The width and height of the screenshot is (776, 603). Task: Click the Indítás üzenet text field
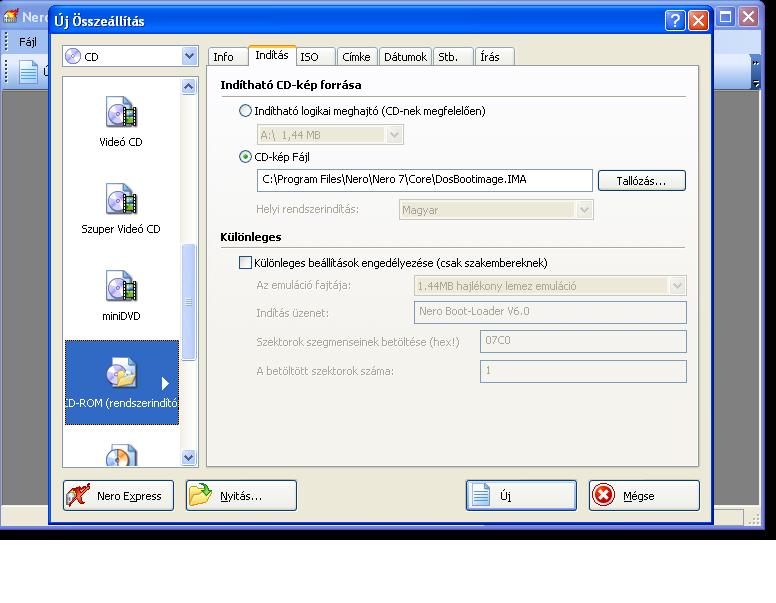click(550, 312)
